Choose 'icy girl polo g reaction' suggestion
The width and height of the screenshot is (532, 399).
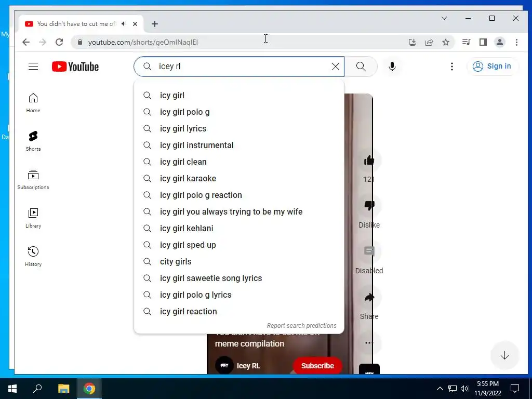pos(239,195)
